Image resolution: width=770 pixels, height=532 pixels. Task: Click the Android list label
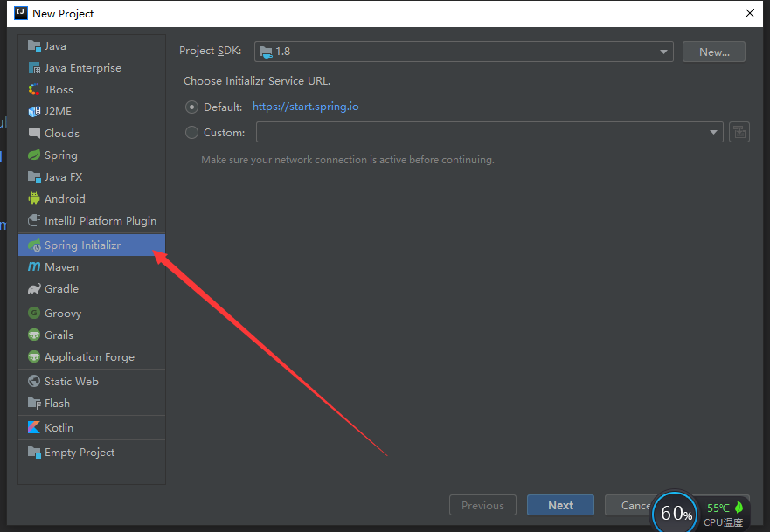coord(65,199)
